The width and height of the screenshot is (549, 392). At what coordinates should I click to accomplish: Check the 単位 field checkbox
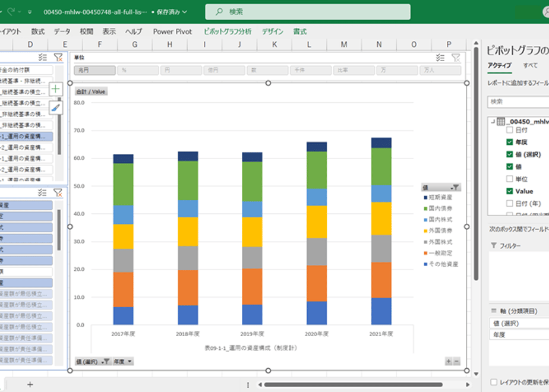(510, 179)
